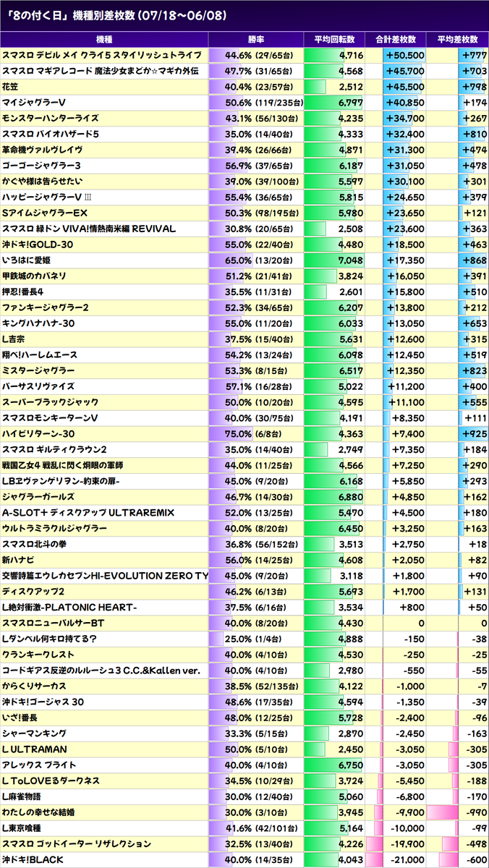Select machine name SアイムジャグラーEX
The image size is (489, 868).
(45, 213)
